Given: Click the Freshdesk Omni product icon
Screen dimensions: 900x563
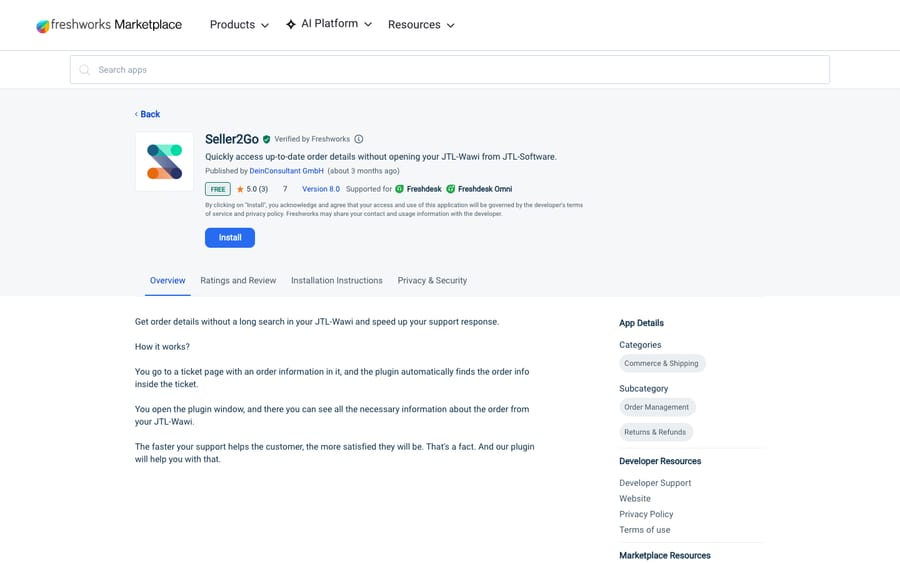Looking at the screenshot, I should [x=451, y=189].
